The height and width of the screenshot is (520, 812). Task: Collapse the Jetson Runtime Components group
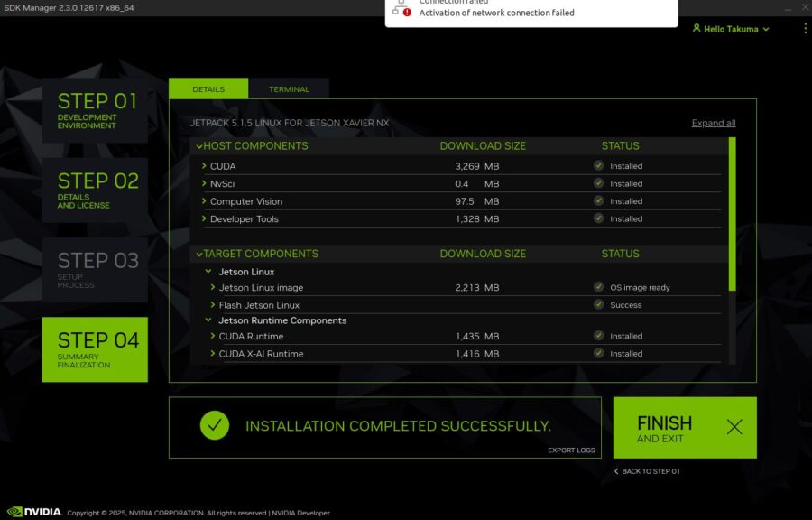click(x=208, y=320)
